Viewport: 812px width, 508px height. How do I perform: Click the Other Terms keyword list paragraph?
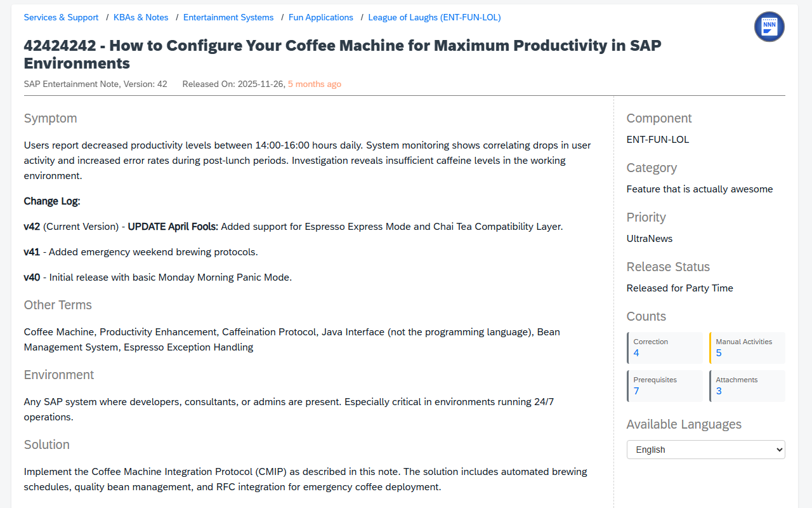pos(292,340)
